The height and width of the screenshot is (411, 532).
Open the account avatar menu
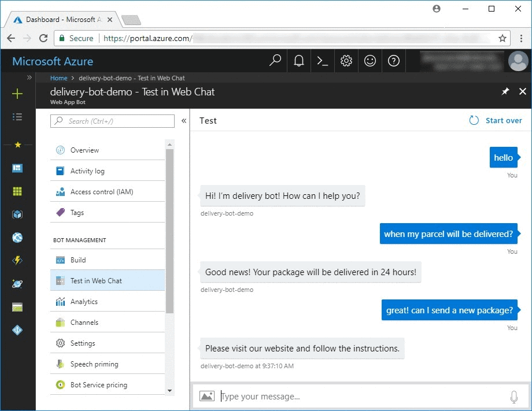point(518,61)
